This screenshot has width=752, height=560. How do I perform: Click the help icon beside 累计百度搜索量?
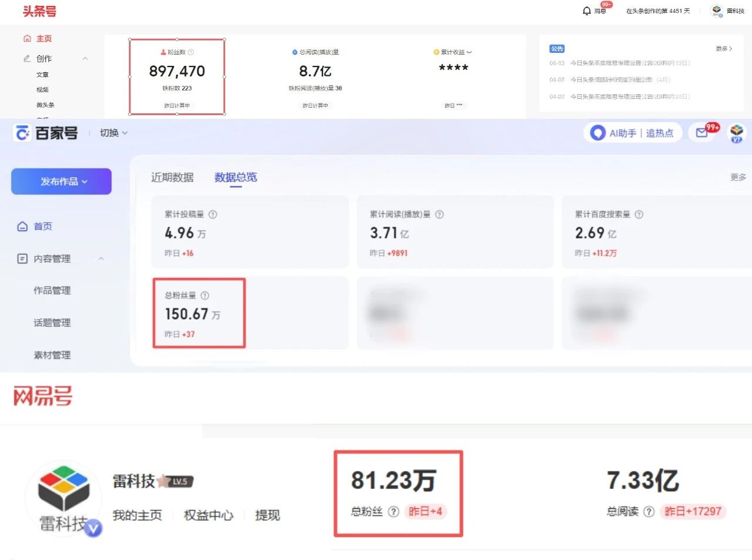pos(639,214)
